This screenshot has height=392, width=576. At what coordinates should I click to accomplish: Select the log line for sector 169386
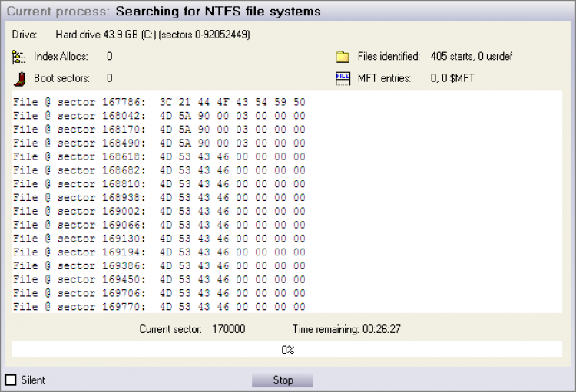[x=159, y=265]
